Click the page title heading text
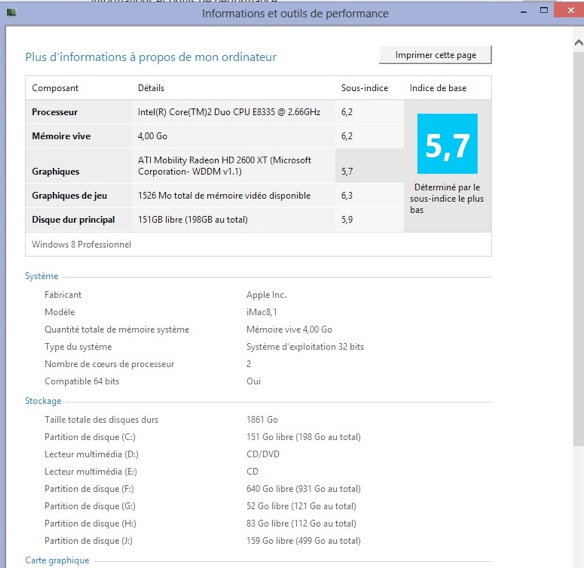Image resolution: width=584 pixels, height=568 pixels. 151,57
